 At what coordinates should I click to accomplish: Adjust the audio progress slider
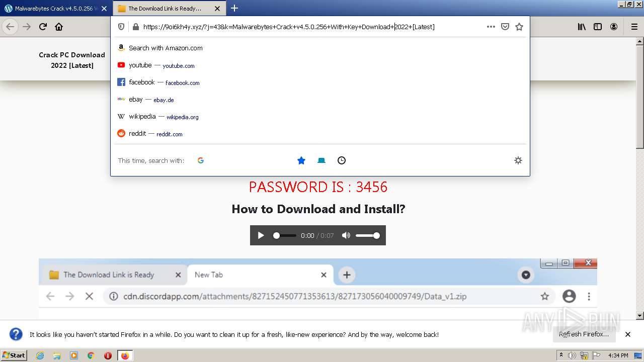coord(284,235)
